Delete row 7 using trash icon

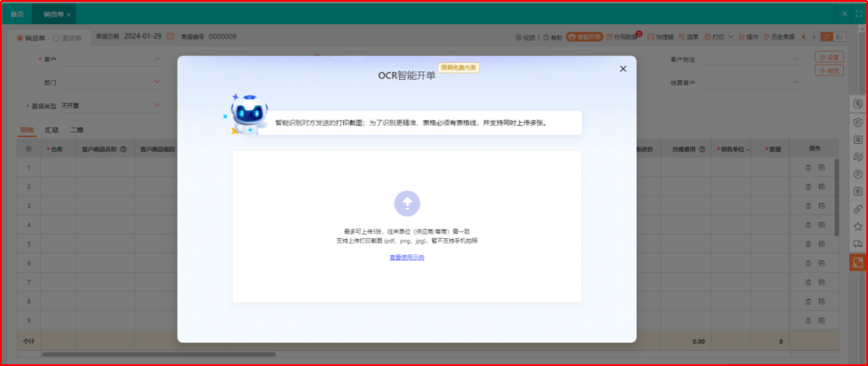click(x=808, y=282)
